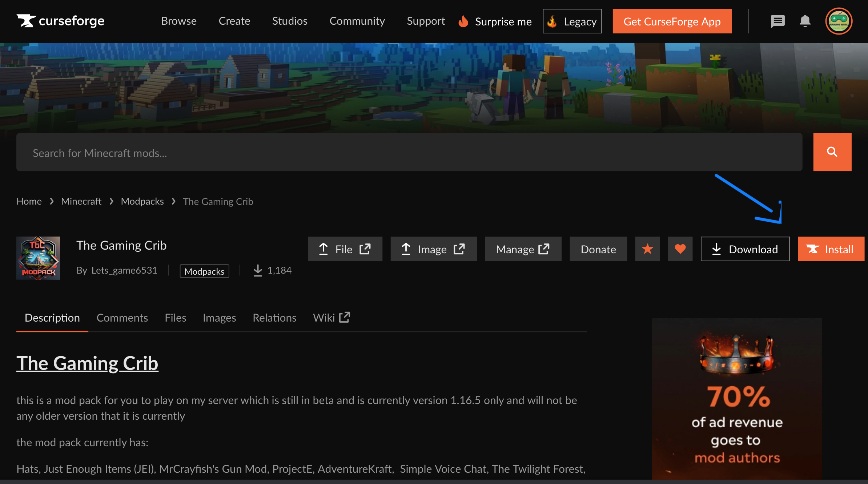Open the user profile avatar
The height and width of the screenshot is (484, 868).
[x=839, y=21]
